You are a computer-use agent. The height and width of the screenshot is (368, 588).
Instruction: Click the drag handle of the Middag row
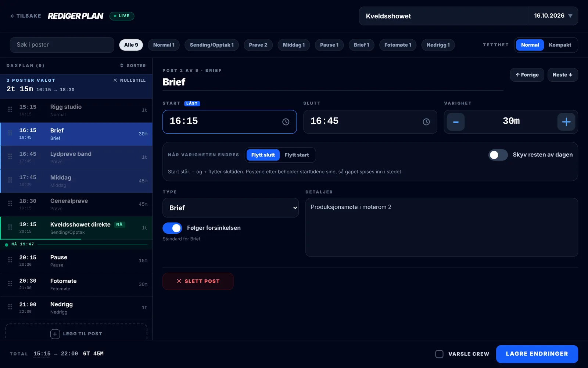point(10,180)
